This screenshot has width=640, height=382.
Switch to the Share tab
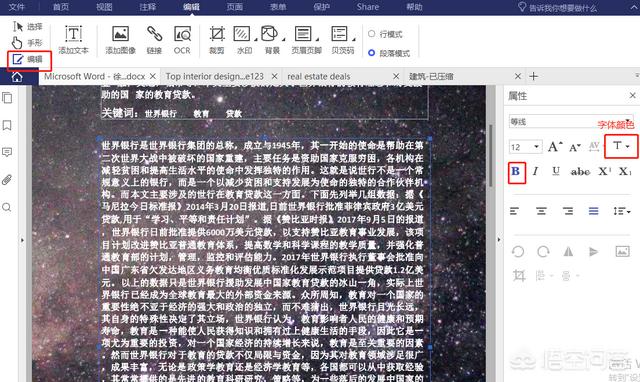[x=368, y=7]
